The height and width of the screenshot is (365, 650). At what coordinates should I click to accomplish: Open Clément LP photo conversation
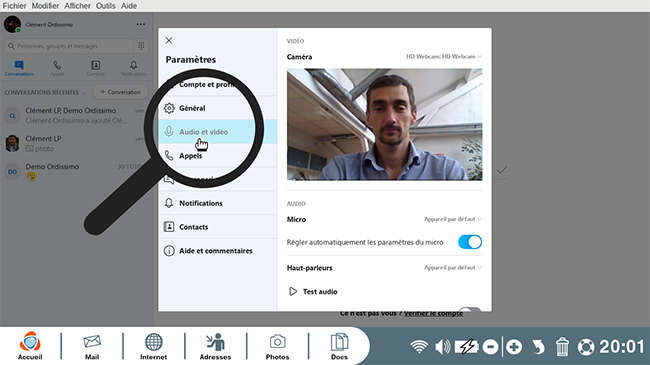[76, 144]
